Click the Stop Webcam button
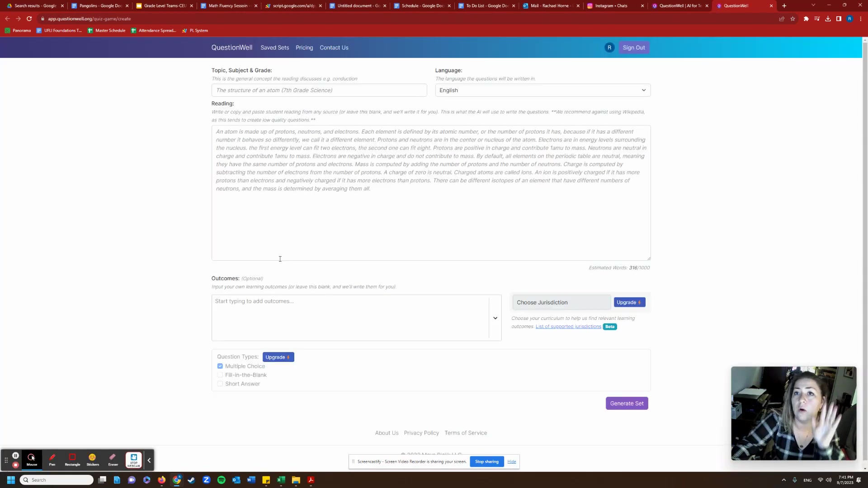Screen dimensions: 868x488 (x=134, y=460)
